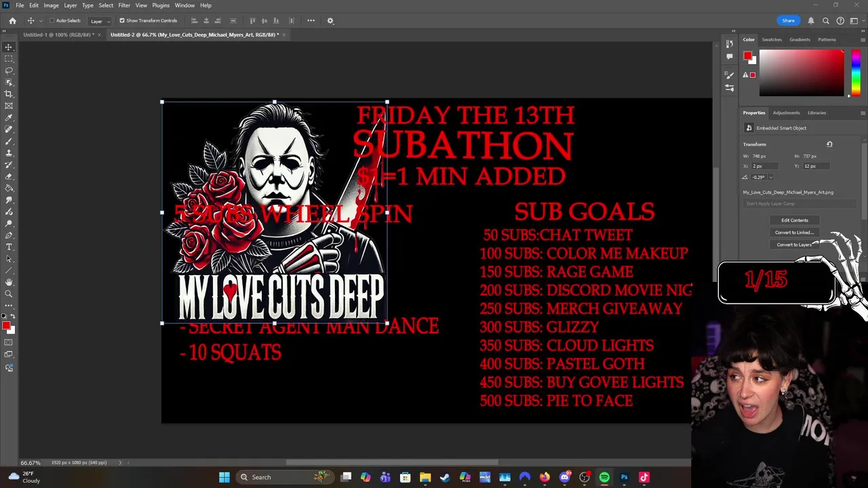
Task: Select the Crop tool
Action: click(9, 94)
